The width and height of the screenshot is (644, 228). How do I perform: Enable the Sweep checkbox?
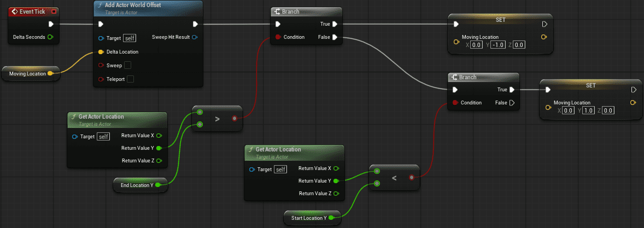pyautogui.click(x=128, y=65)
